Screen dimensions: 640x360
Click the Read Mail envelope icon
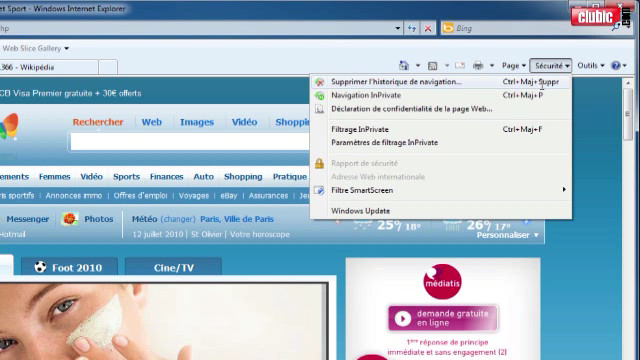click(x=460, y=65)
